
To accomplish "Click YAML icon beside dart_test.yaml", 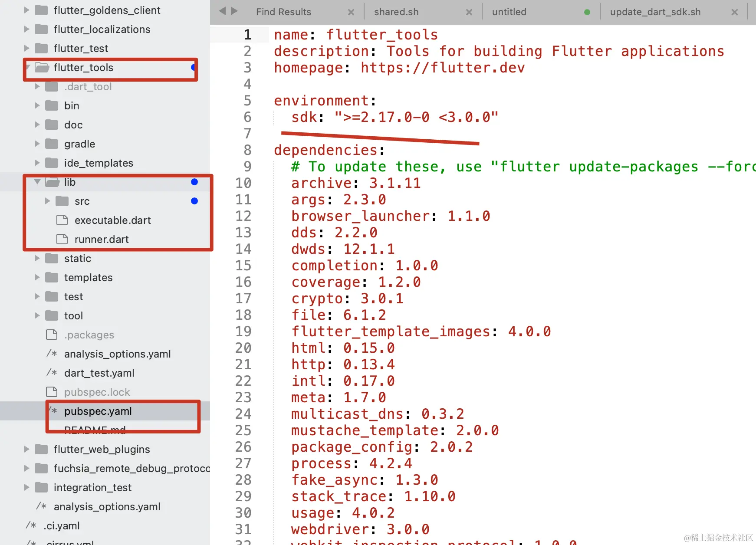I will click(52, 373).
